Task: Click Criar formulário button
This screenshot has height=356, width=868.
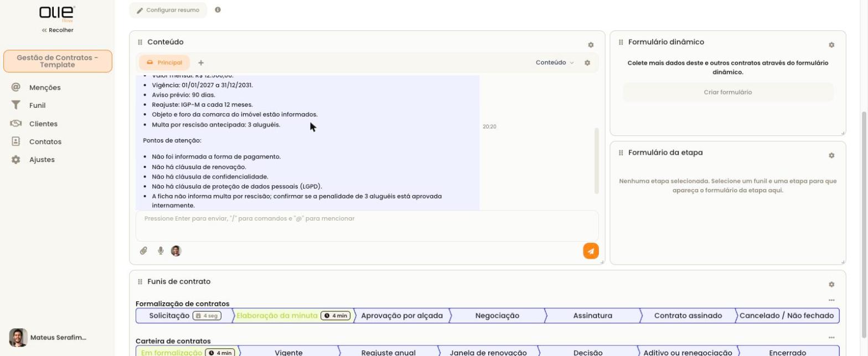Action: 728,92
